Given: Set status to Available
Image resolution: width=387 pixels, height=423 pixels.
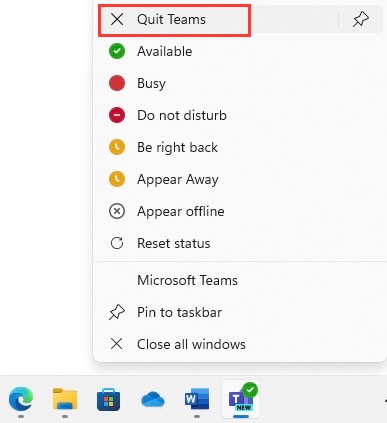Looking at the screenshot, I should click(x=240, y=51).
